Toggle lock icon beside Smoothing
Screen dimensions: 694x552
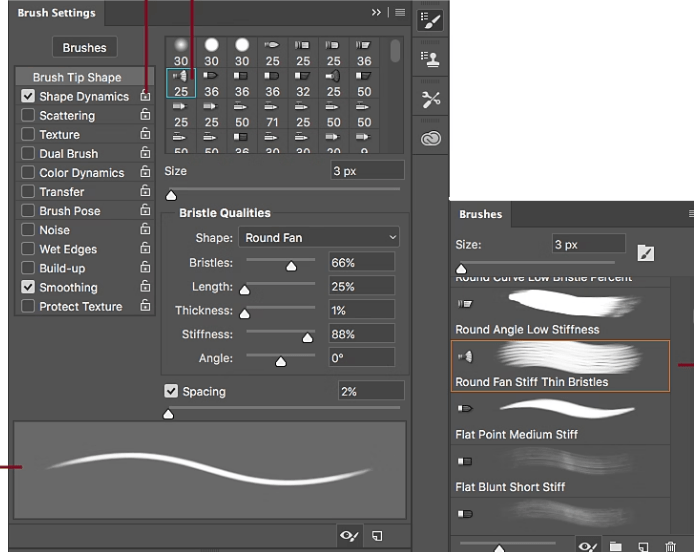click(x=145, y=286)
